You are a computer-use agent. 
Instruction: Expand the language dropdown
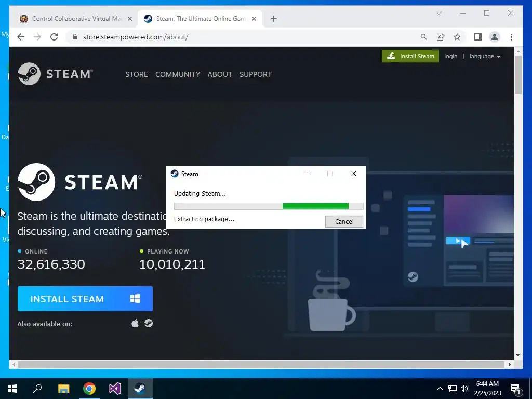click(485, 56)
